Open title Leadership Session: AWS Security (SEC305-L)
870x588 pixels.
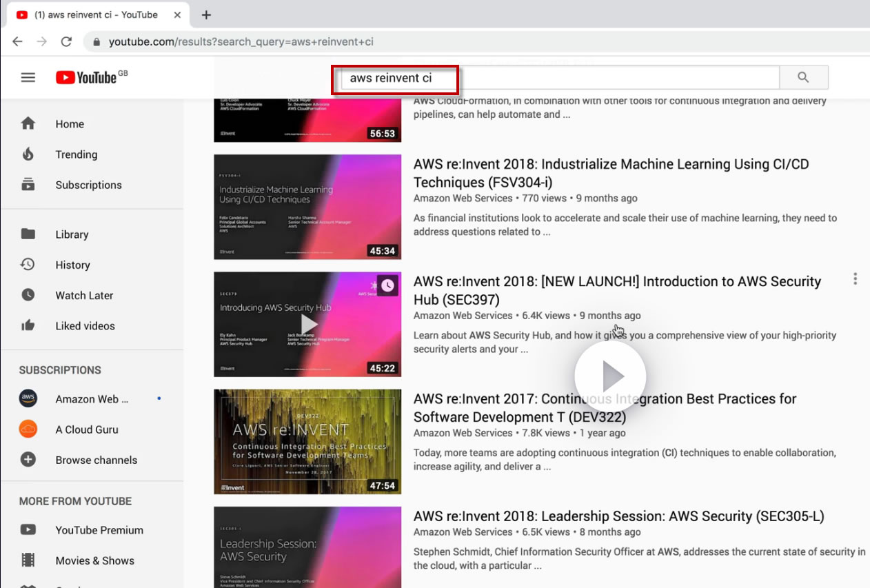point(619,516)
